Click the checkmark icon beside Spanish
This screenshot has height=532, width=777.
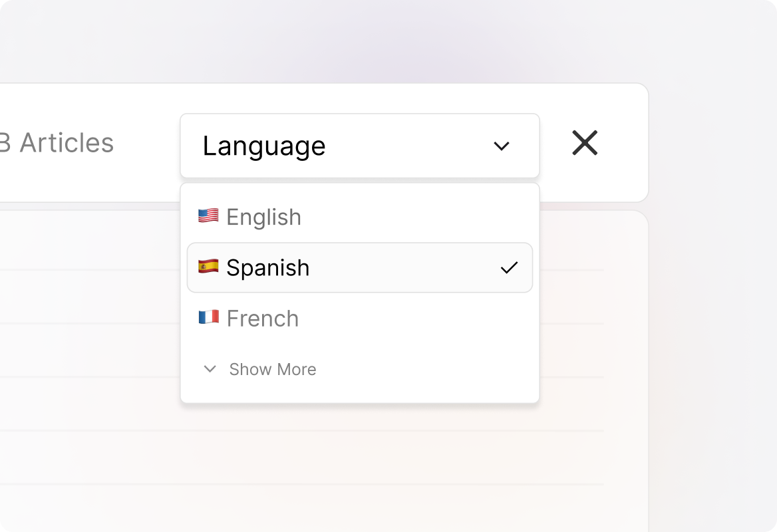point(509,268)
